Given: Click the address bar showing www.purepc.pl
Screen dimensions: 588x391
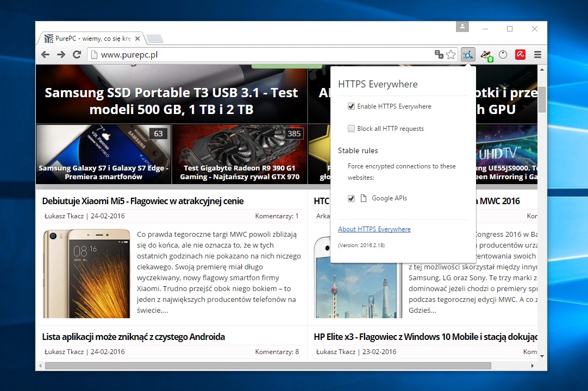Looking at the screenshot, I should tap(261, 54).
